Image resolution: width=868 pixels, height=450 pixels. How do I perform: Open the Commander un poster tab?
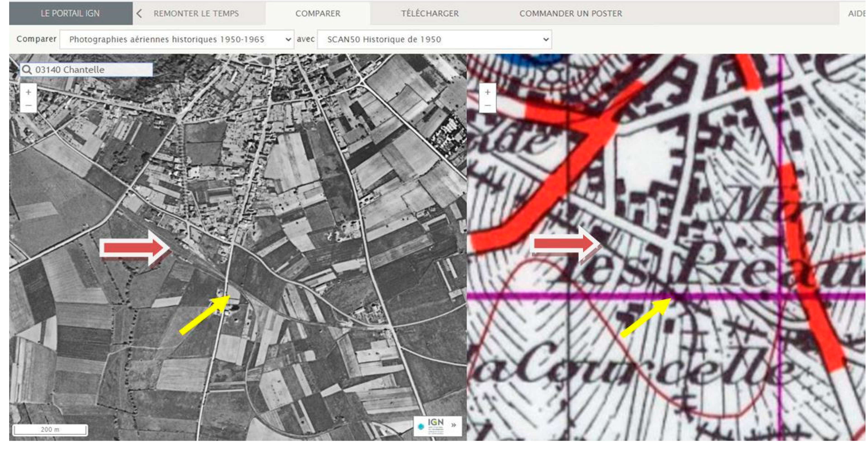tap(570, 14)
